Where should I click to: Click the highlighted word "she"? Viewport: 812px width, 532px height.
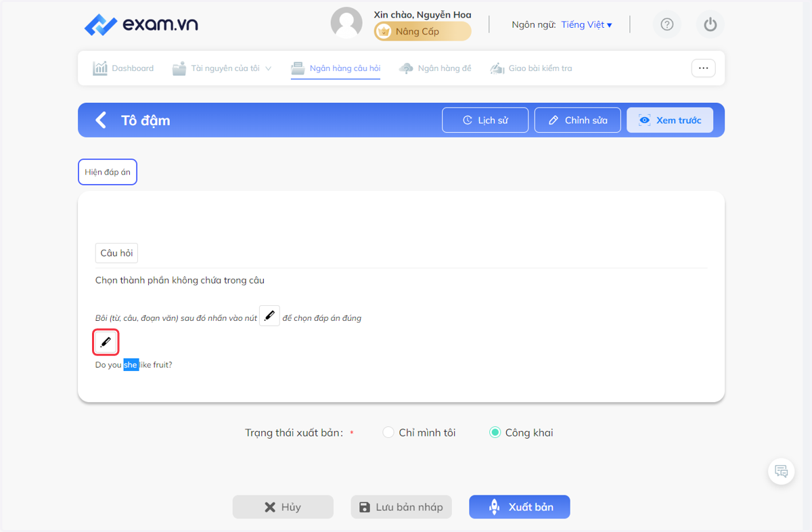[x=131, y=365]
